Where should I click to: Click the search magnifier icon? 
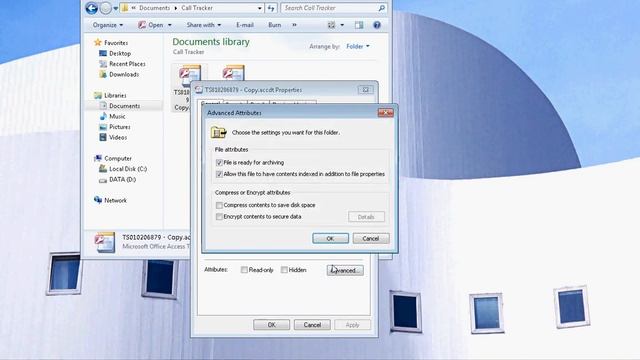(382, 8)
